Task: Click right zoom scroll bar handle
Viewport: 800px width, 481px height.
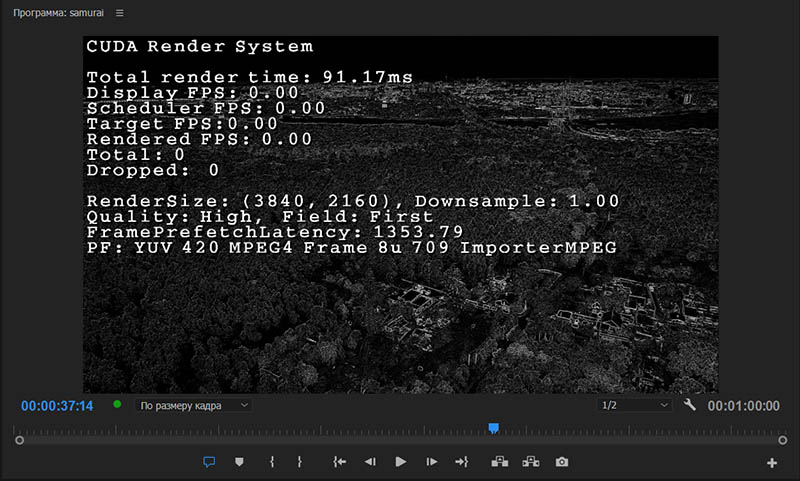Action: [783, 440]
